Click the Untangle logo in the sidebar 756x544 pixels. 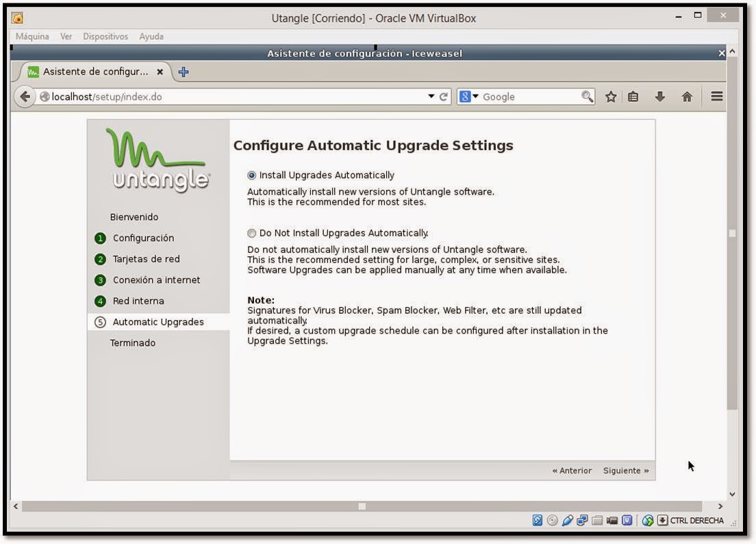(x=157, y=158)
